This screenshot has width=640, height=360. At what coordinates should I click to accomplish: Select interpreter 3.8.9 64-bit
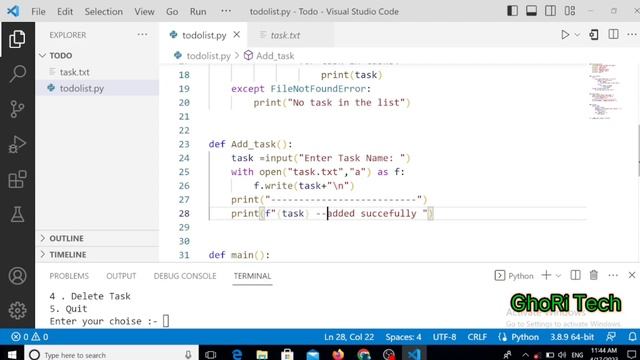[572, 337]
